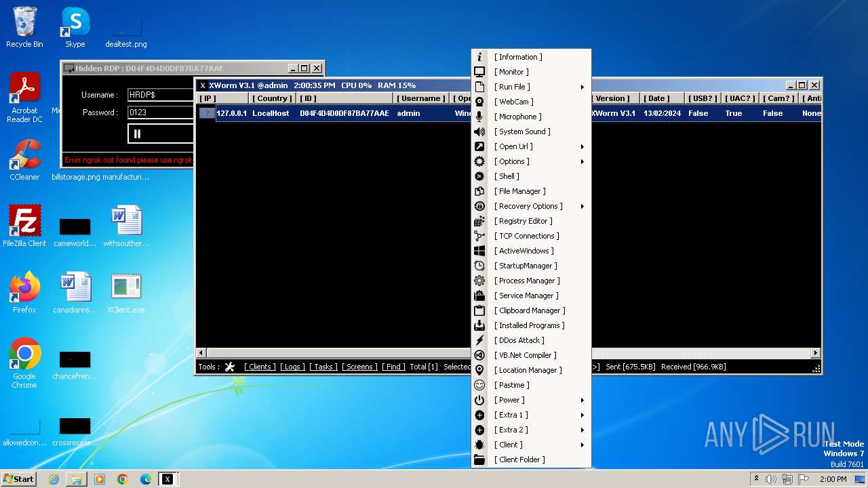Click the Clipboard Manager icon
The width and height of the screenshot is (868, 488).
click(479, 310)
